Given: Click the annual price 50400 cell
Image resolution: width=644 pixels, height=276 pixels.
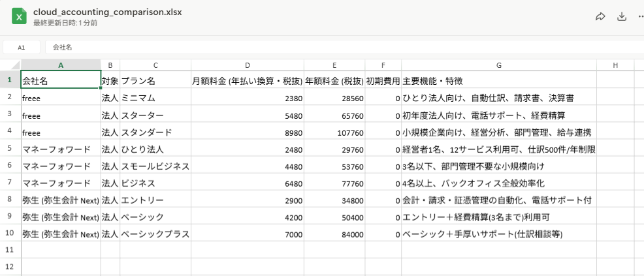Looking at the screenshot, I should (334, 216).
